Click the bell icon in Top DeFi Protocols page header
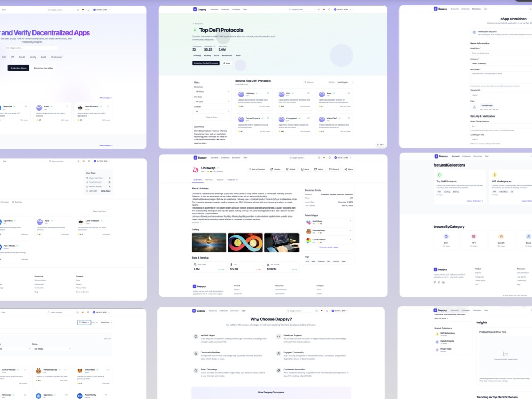 click(329, 9)
